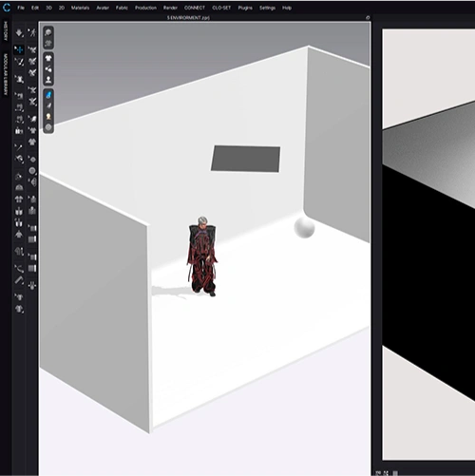The height and width of the screenshot is (476, 475).
Task: Click the Show Avatar icon in viewport toolbar
Action: [x=48, y=80]
